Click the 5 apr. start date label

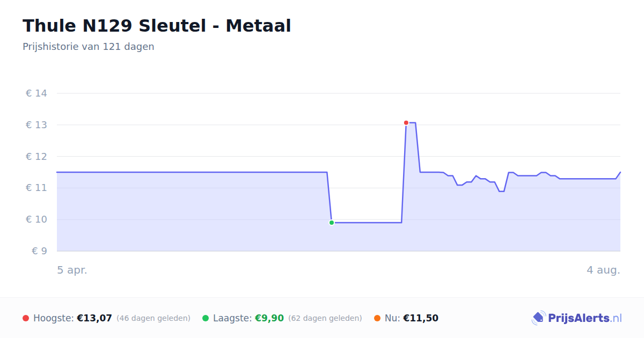pyautogui.click(x=72, y=270)
